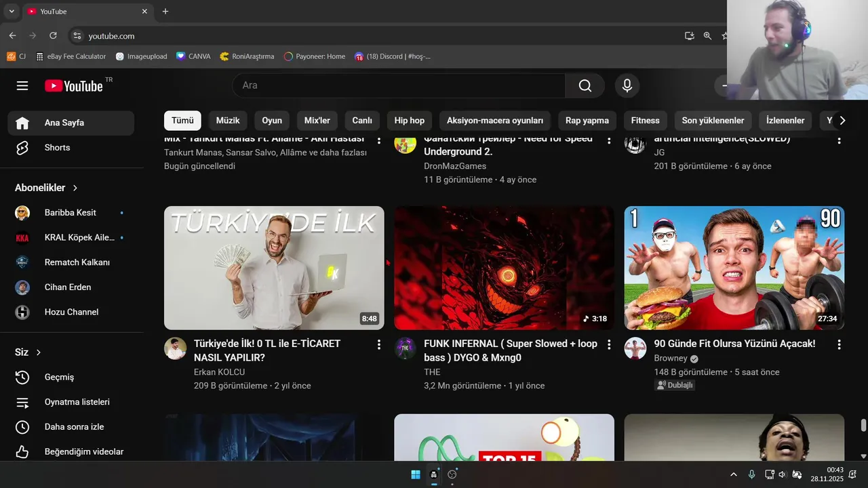Select the Son yüklenenler chip
Viewport: 868px width, 488px height.
click(x=713, y=121)
